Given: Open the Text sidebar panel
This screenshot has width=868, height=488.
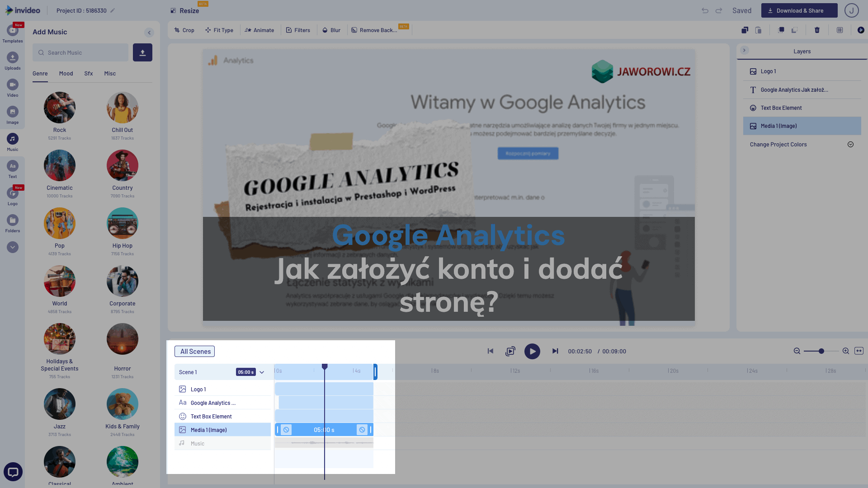Looking at the screenshot, I should (13, 169).
